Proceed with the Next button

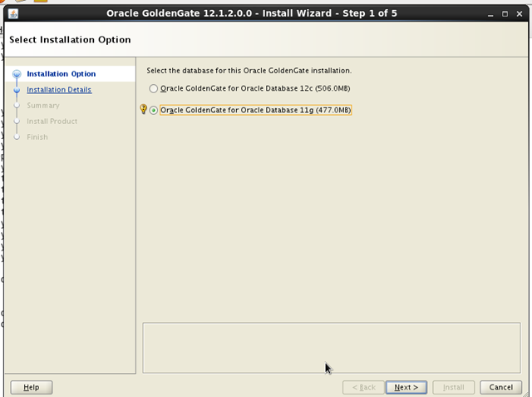pyautogui.click(x=406, y=387)
